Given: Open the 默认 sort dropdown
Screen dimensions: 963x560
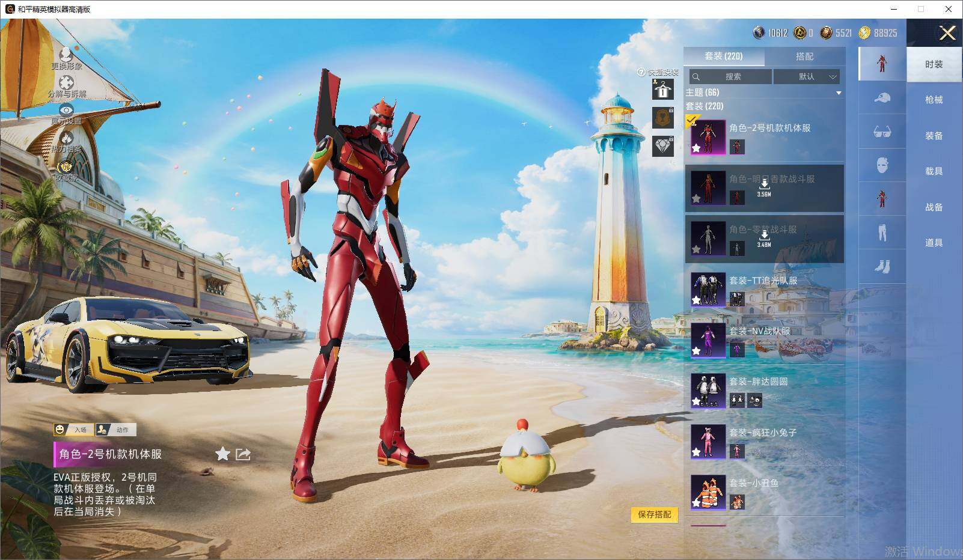Looking at the screenshot, I should pos(807,76).
